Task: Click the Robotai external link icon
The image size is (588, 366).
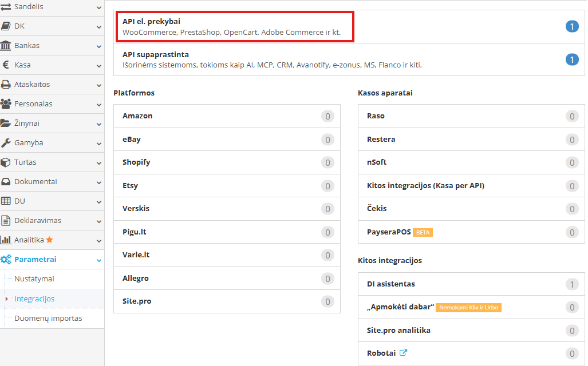Action: point(403,352)
